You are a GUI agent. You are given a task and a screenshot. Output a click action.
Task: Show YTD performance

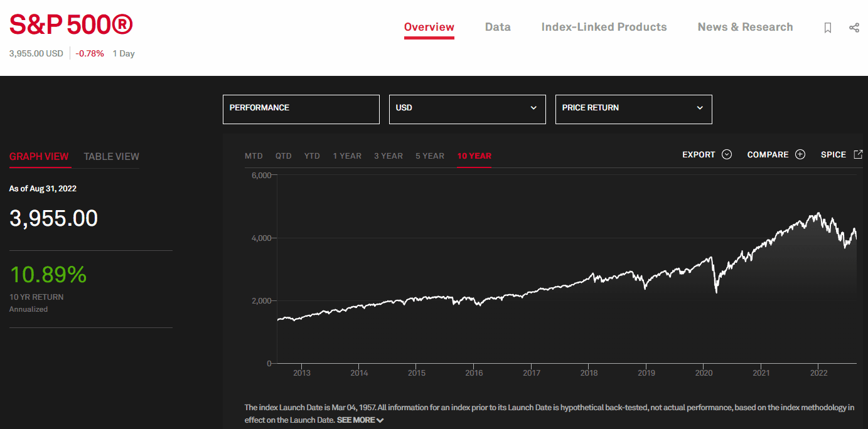point(312,156)
